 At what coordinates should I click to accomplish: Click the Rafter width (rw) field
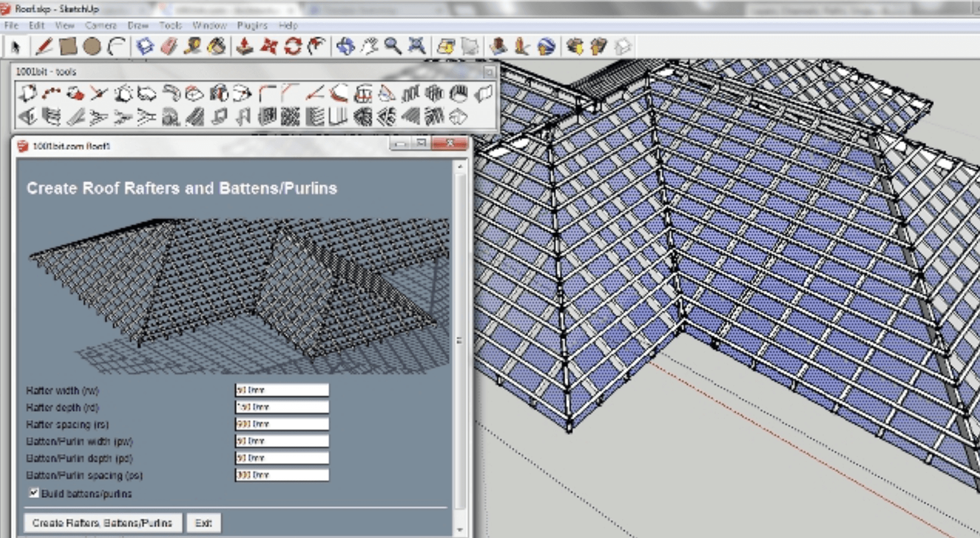pyautogui.click(x=282, y=390)
